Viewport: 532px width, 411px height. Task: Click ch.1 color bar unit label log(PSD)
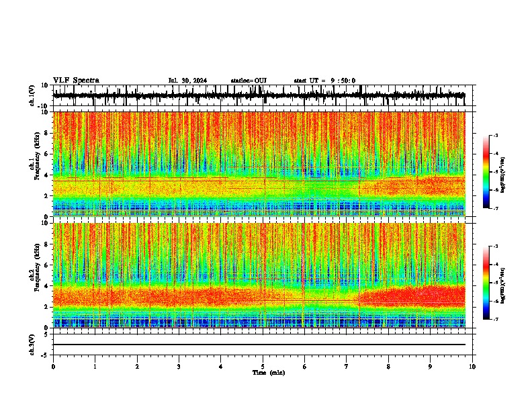[503, 175]
